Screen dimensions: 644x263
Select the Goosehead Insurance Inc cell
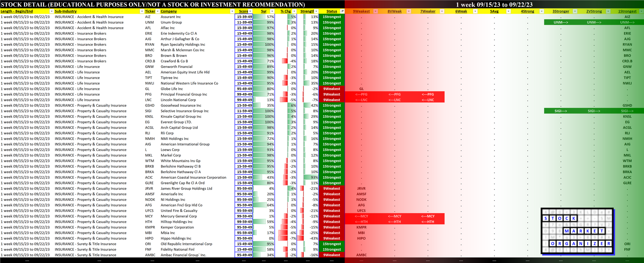[197, 106]
